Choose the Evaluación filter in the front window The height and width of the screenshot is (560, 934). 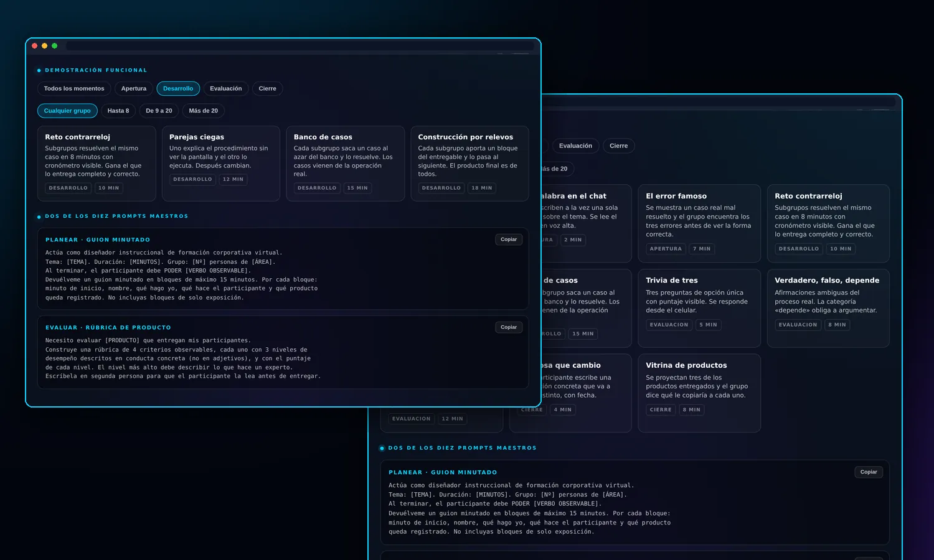(226, 88)
